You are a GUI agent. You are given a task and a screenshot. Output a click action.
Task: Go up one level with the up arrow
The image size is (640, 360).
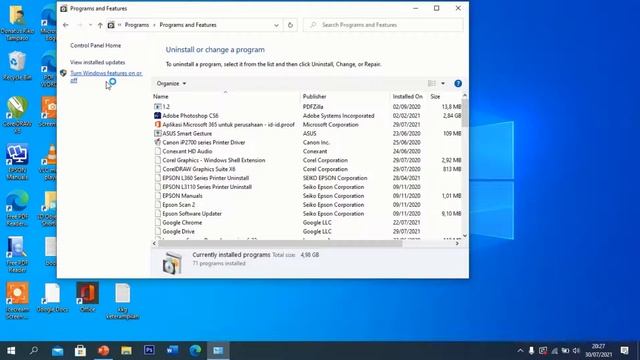(100, 25)
